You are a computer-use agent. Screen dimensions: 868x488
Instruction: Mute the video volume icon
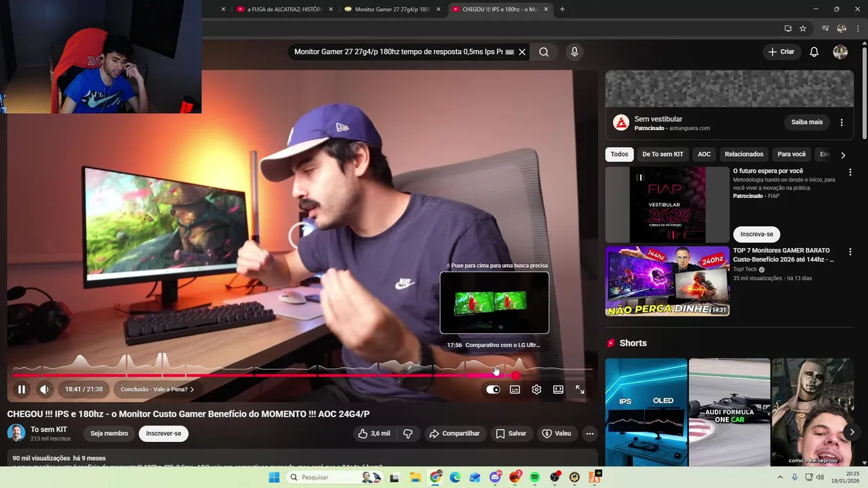[x=44, y=390]
